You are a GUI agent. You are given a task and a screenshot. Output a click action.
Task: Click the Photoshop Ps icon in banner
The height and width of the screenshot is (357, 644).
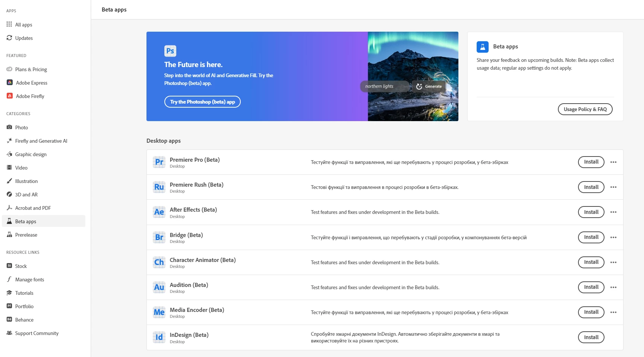click(x=170, y=51)
